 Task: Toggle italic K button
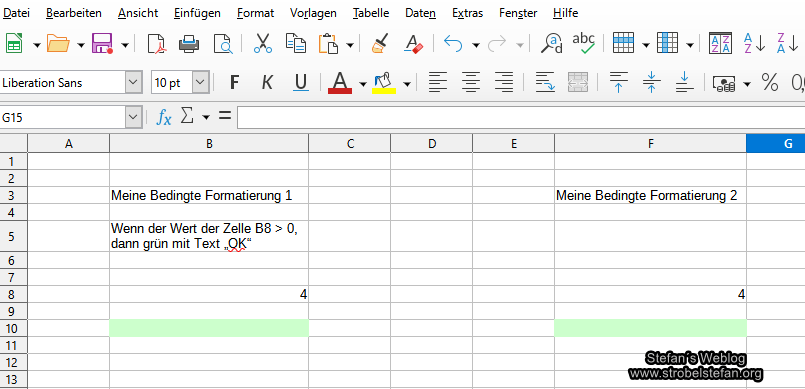coord(267,82)
